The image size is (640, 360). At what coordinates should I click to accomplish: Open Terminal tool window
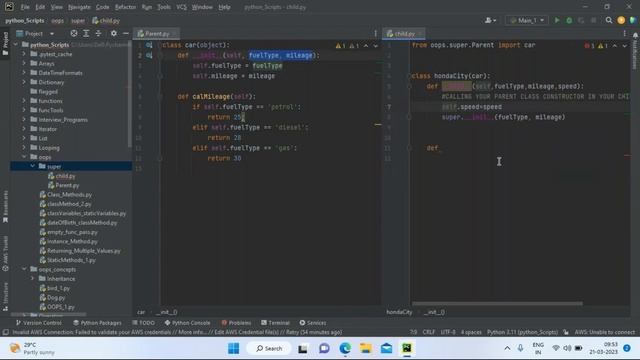point(276,322)
